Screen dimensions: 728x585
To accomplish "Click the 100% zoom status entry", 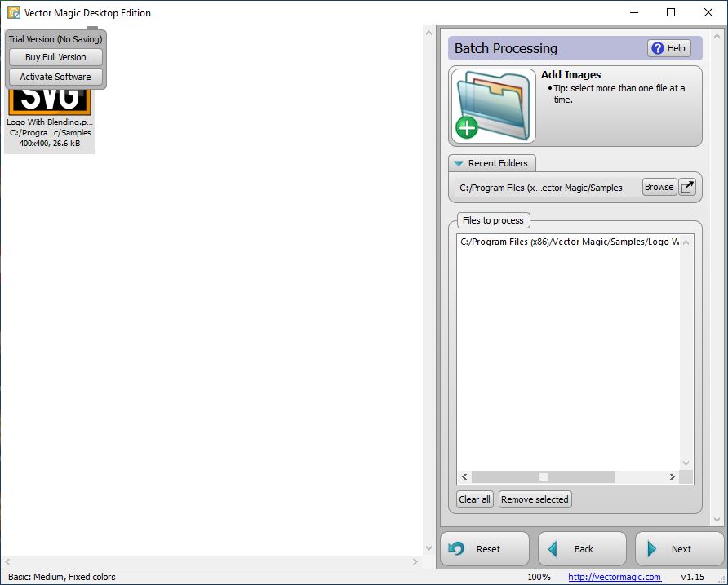I will 539,577.
